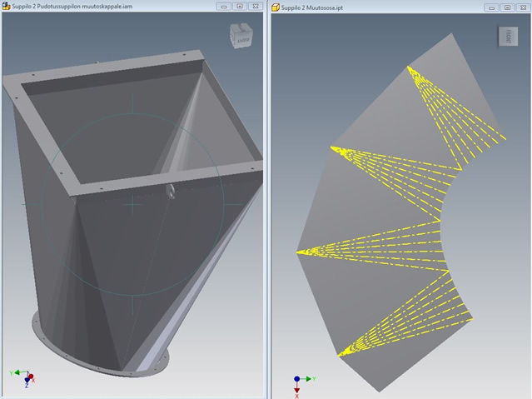Click the part file icon for Muutososa.ipt
Viewport: 532px width, 399px height.
tap(276, 6)
